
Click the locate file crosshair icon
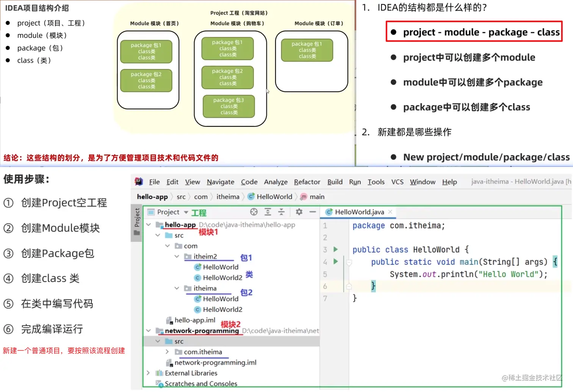point(254,212)
